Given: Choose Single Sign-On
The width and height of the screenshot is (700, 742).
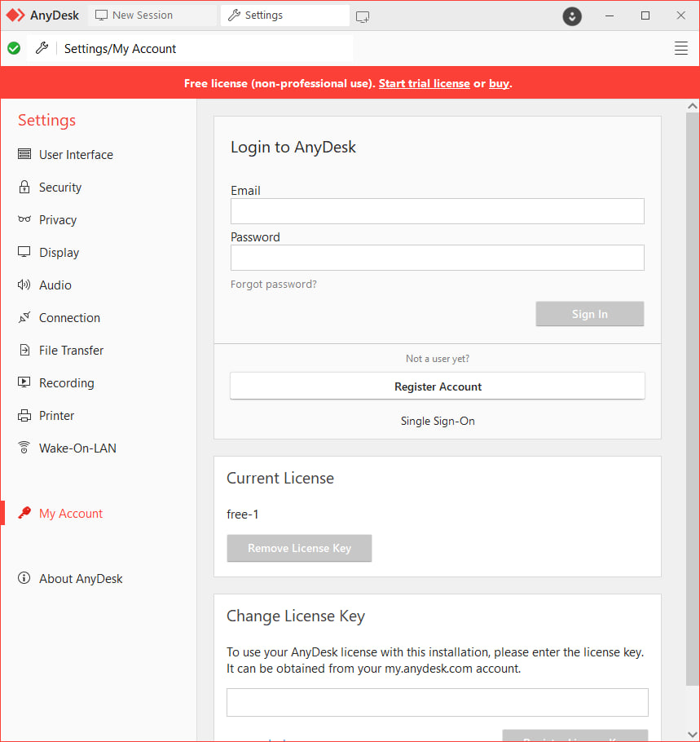Looking at the screenshot, I should pyautogui.click(x=438, y=422).
